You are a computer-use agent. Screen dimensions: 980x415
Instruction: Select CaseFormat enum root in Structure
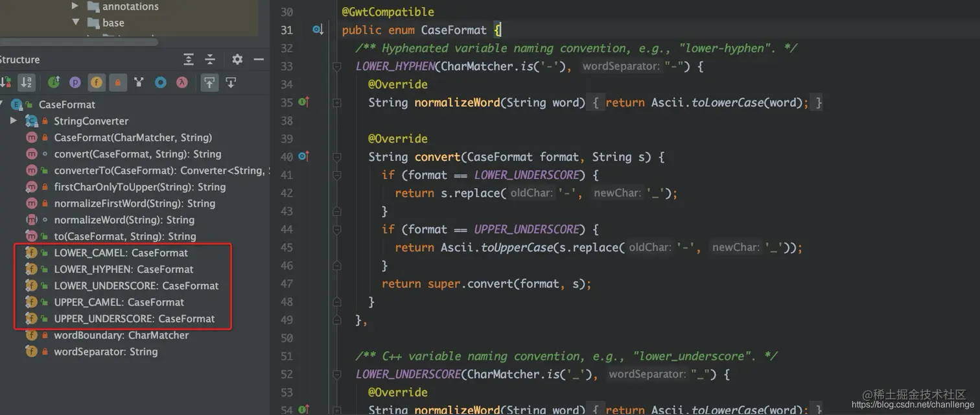[67, 104]
